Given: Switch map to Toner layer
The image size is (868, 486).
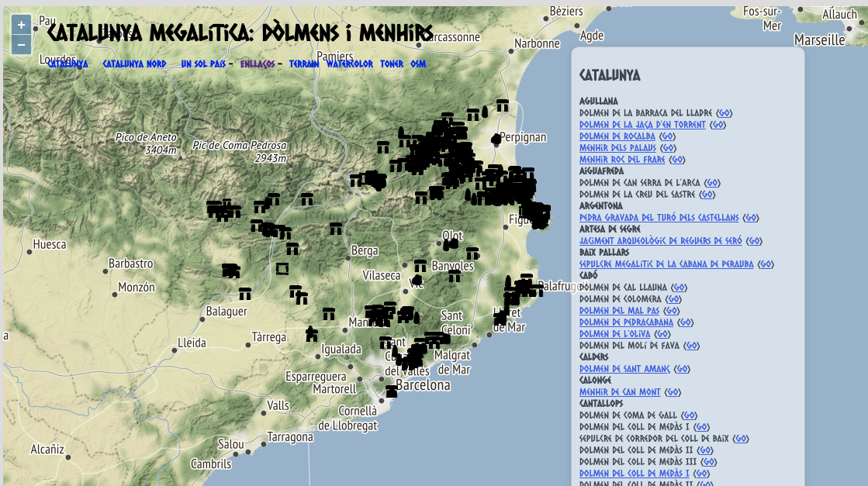Looking at the screenshot, I should 392,64.
